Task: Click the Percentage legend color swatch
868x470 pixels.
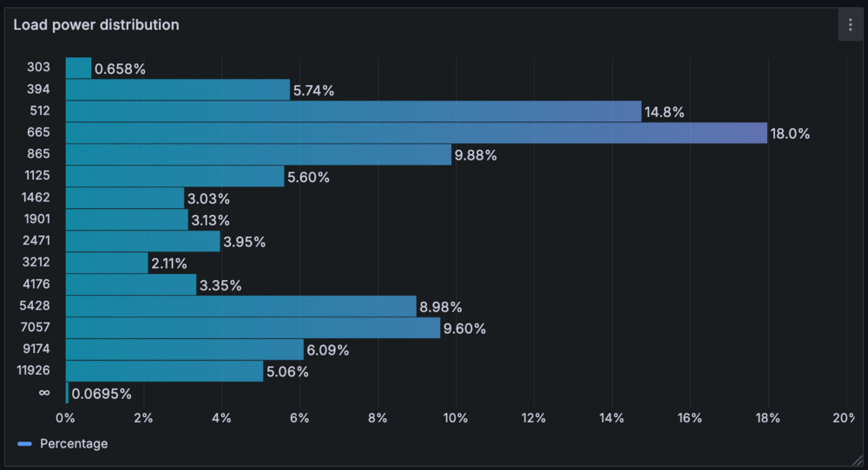Action: pos(24,444)
